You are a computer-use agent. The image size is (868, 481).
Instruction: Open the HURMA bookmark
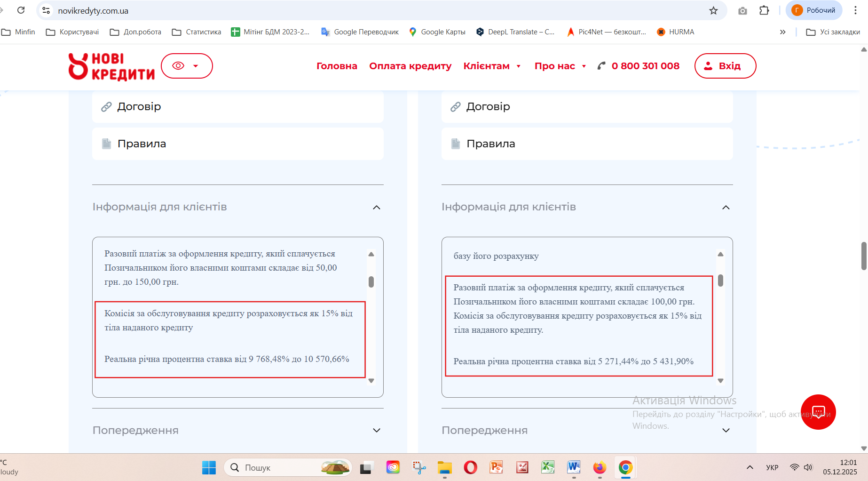point(675,32)
